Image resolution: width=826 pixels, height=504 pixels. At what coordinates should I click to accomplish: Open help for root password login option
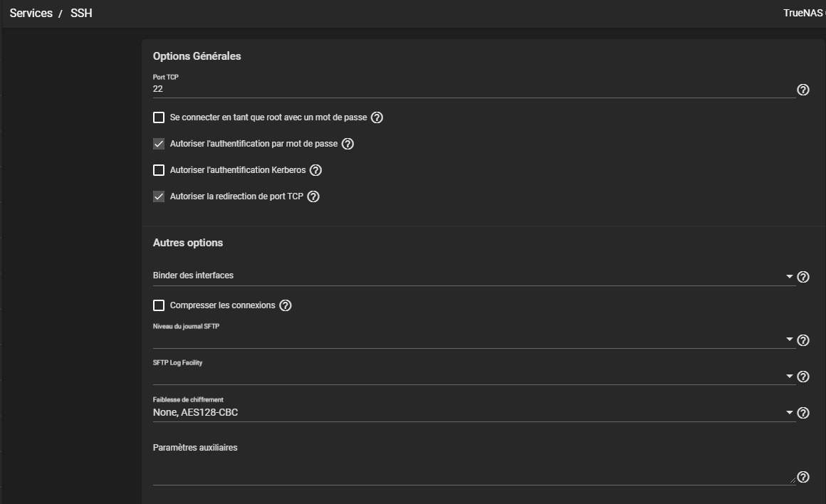coord(377,117)
